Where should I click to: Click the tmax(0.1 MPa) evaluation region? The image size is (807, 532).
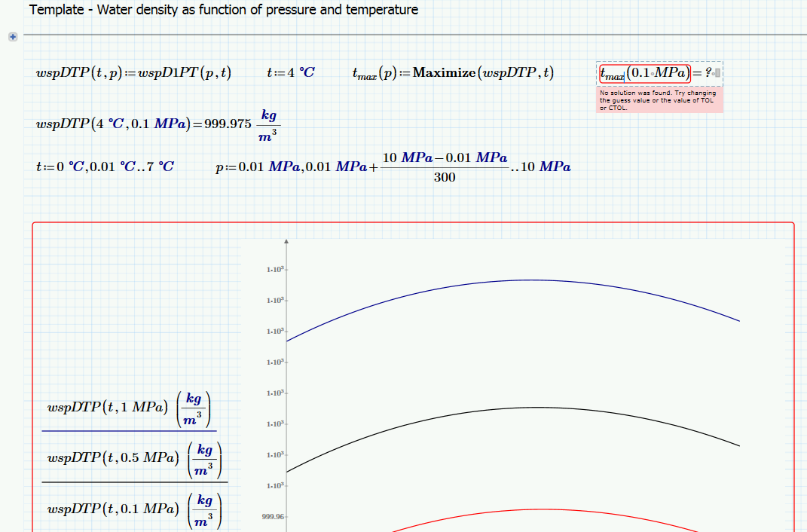[659, 74]
